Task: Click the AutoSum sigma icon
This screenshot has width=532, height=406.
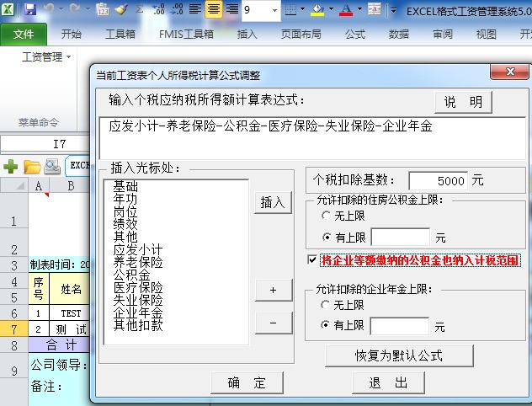Action: point(139,8)
